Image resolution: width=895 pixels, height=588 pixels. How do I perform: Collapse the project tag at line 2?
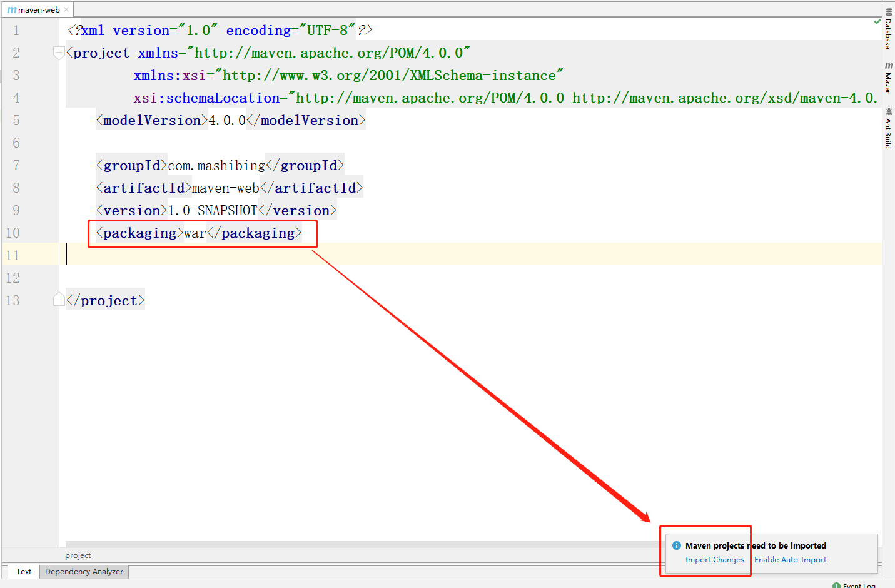(59, 53)
